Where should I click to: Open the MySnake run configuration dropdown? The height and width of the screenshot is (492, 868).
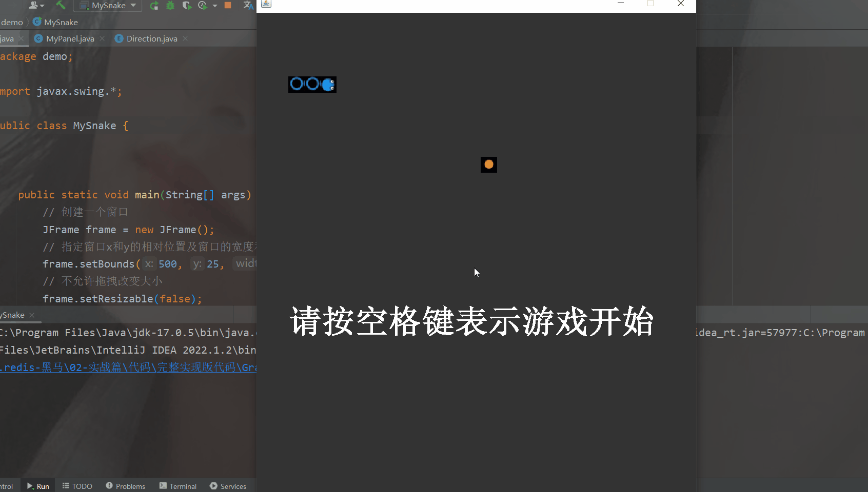[x=108, y=5]
